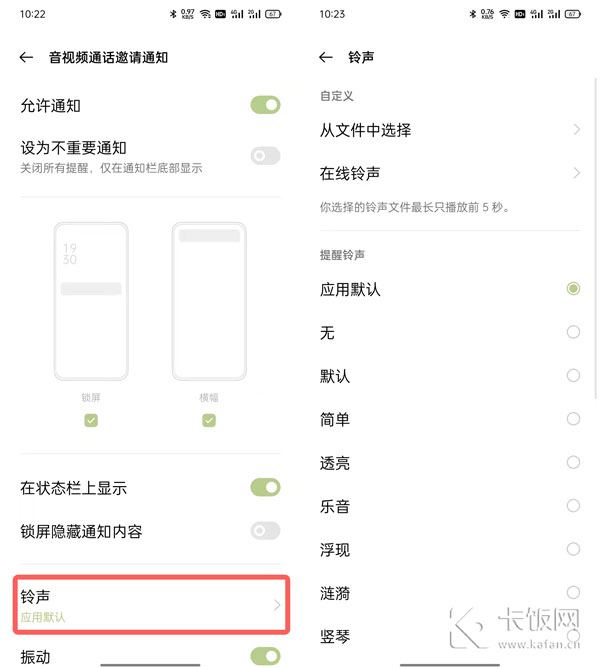Tap battery icon in left status bar
This screenshot has width=600, height=668.
point(273,14)
